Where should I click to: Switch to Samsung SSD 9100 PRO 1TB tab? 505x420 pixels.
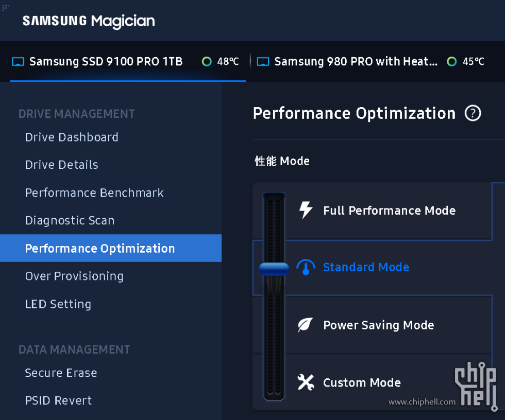[x=106, y=62]
